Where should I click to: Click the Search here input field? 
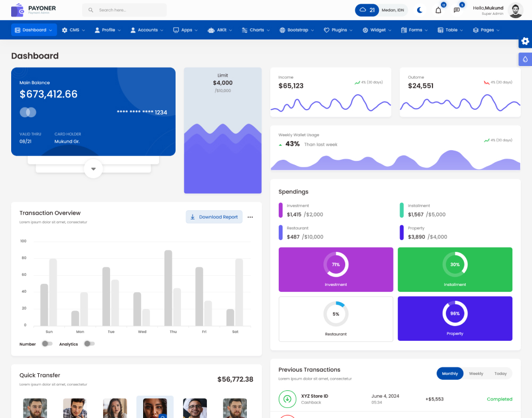(128, 10)
